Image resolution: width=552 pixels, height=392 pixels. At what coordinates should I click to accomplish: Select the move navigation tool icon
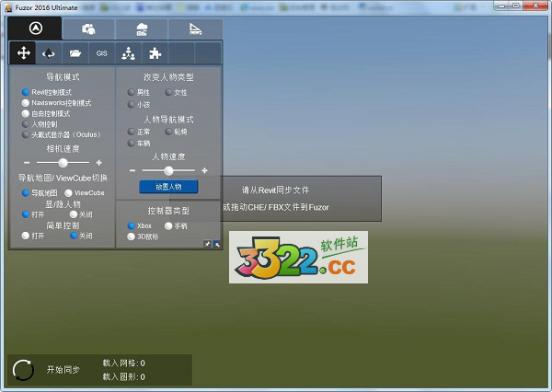tap(23, 53)
